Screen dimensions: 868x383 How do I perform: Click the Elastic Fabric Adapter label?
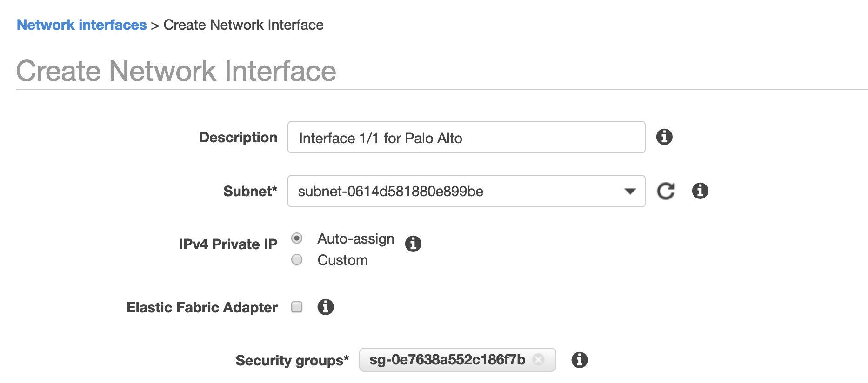click(x=202, y=307)
